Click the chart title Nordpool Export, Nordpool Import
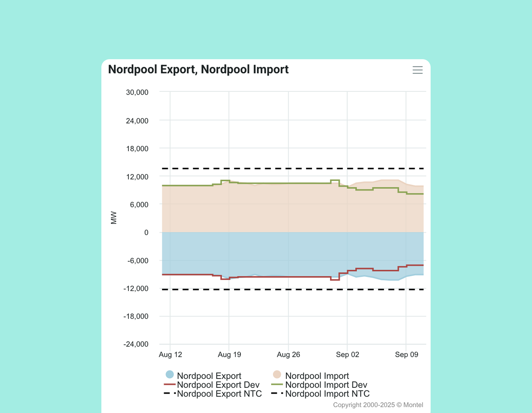532x413 pixels. click(198, 69)
